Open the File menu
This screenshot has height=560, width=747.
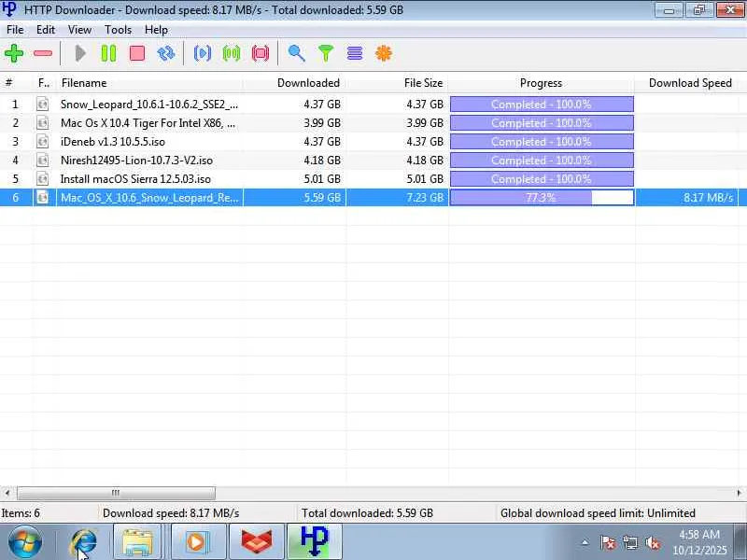point(15,30)
